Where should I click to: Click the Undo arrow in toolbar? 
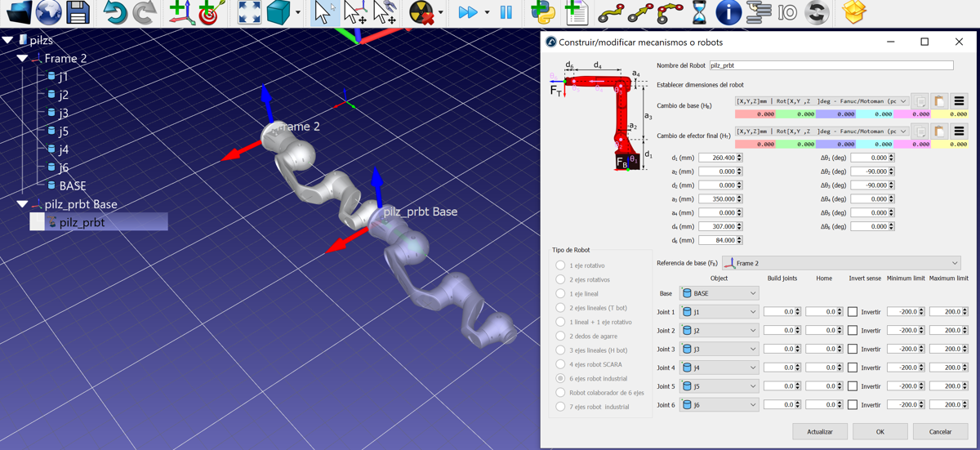coord(117,12)
